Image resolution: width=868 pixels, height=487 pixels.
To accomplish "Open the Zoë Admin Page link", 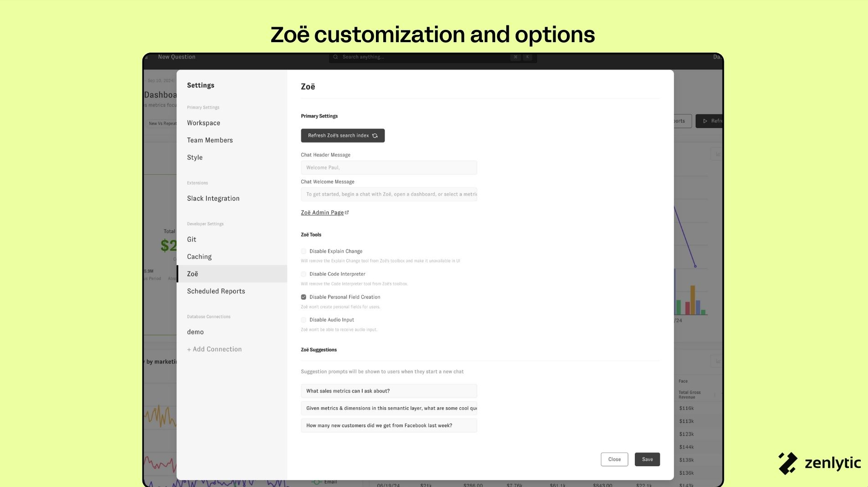I will 322,213.
